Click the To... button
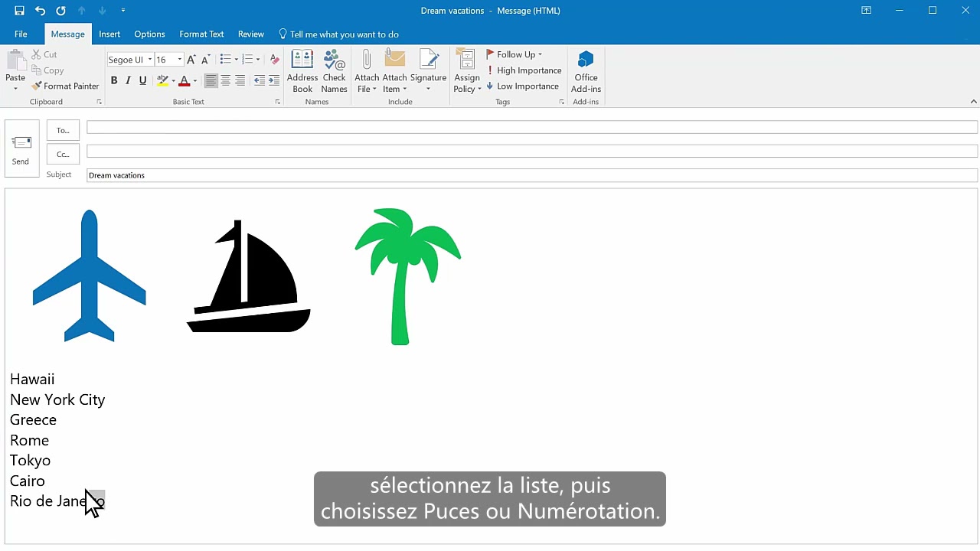980x551 pixels. coord(63,130)
